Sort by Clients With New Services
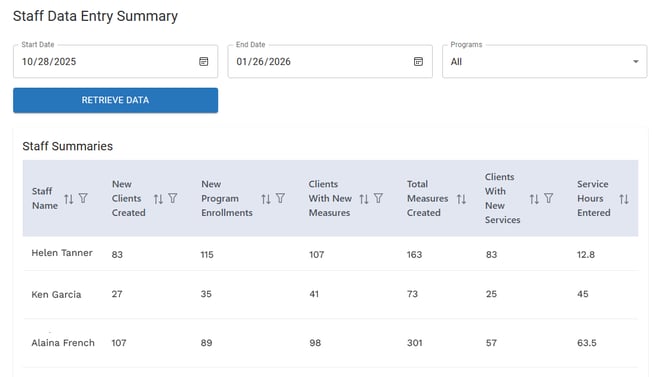Viewport: 670px width, 377px height. point(534,199)
